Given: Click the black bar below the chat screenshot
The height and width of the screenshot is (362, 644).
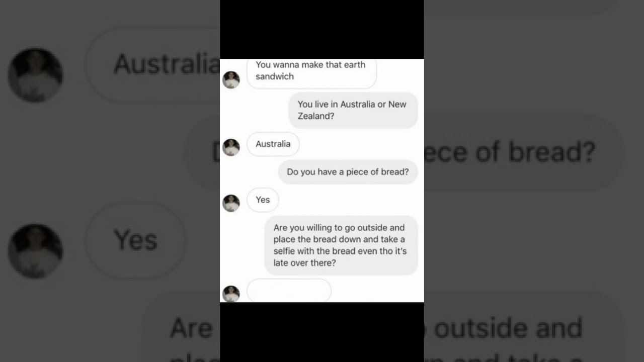Looking at the screenshot, I should coord(322,332).
